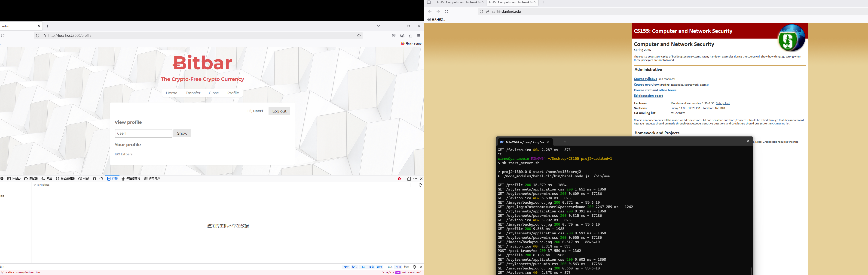Open a new tab next to Profile tab
Screen dimensions: 868x275
pyautogui.click(x=48, y=26)
